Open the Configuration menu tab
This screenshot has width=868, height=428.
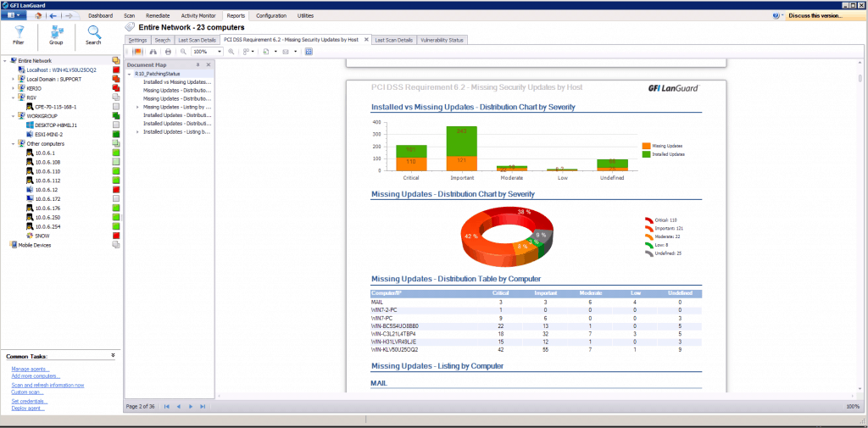[x=271, y=15]
